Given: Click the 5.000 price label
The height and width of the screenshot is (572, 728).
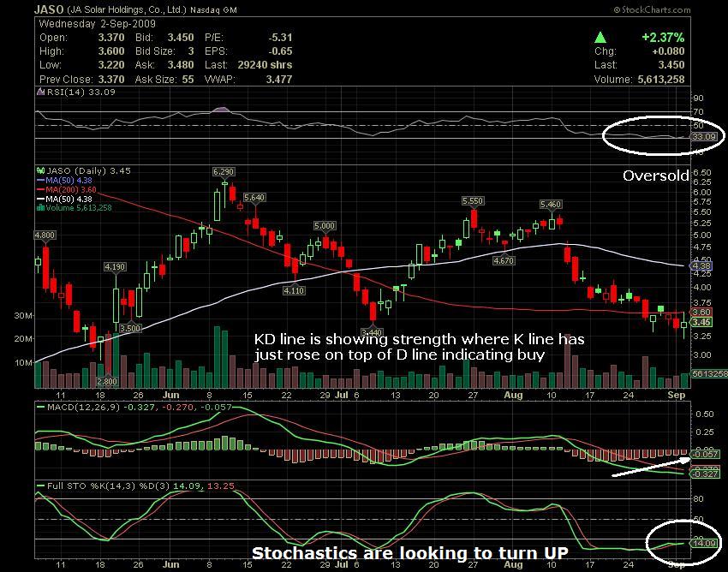Looking at the screenshot, I should click(x=325, y=226).
